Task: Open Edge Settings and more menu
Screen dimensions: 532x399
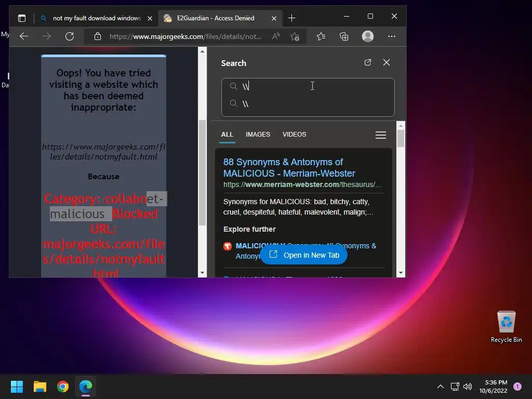Action: [392, 36]
